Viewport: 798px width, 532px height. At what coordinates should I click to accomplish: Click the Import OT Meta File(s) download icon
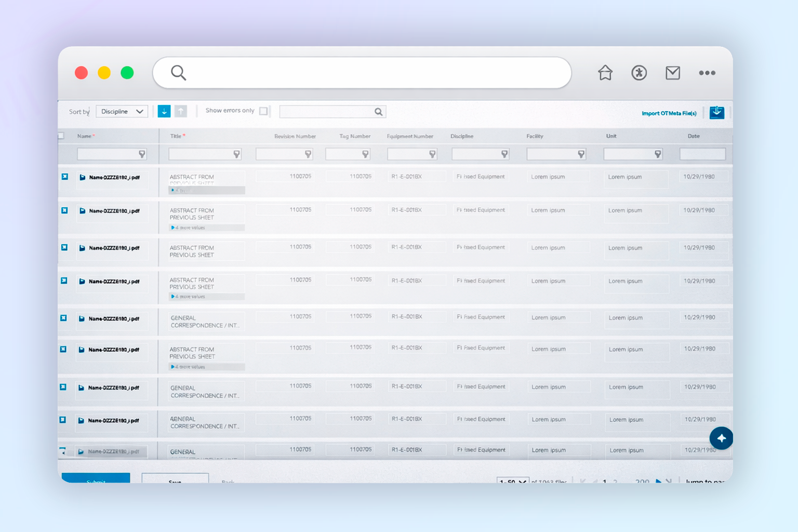pos(717,112)
